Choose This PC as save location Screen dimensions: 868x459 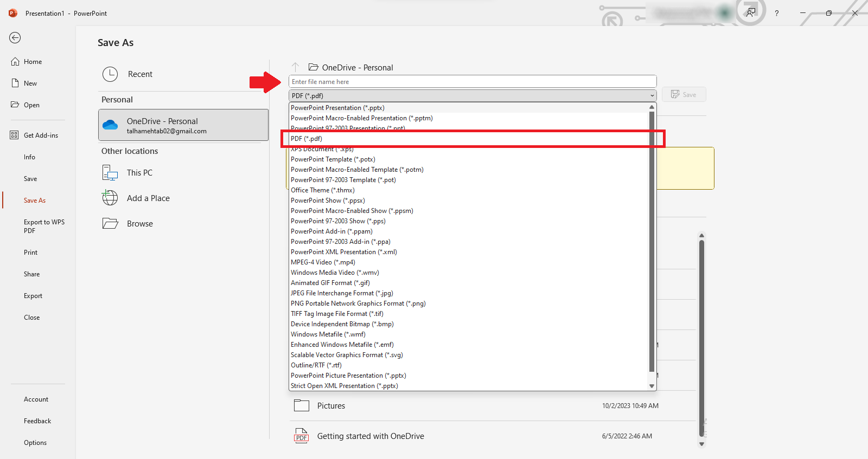coord(183,173)
